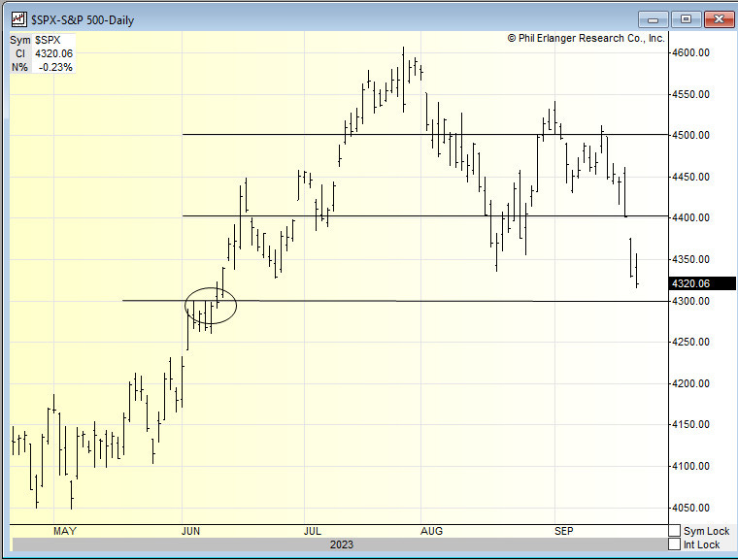Click the 4550.00 price axis label
738x560 pixels.
[691, 94]
